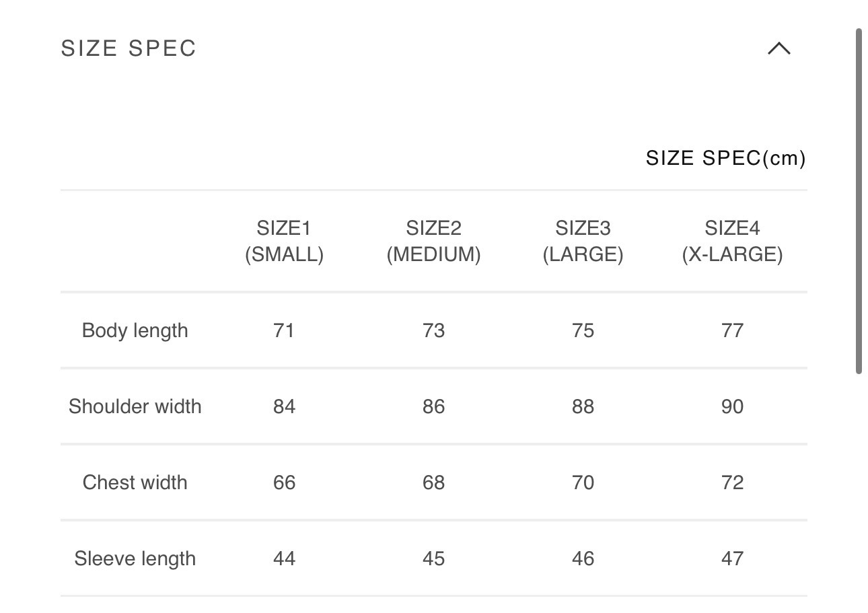
Task: Click the X-Large Shoulder width value 90
Action: tap(732, 406)
